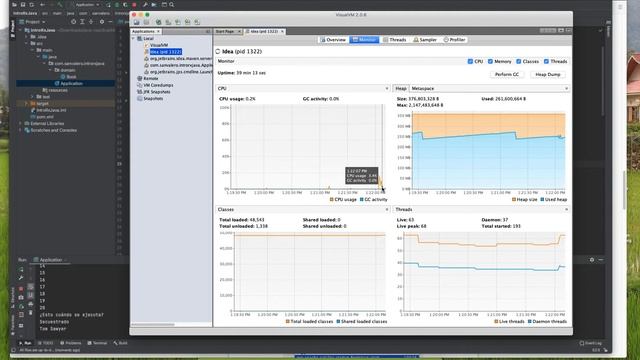Select the Metaspace memory tab
Viewport: 640px width, 360px height.
422,89
